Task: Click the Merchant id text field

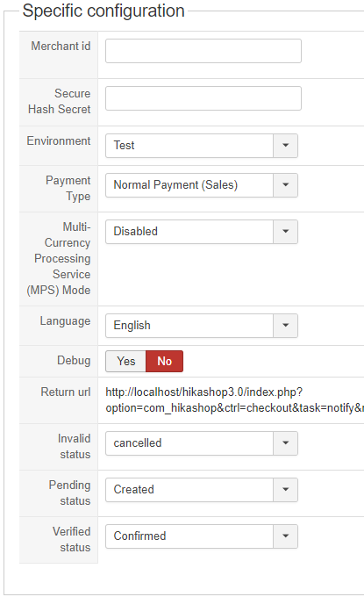Action: (x=203, y=51)
